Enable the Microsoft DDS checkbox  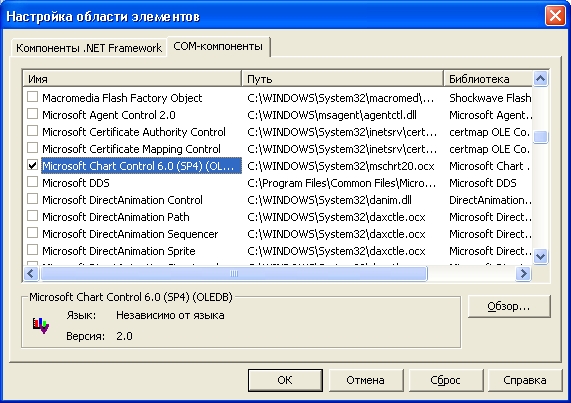click(32, 182)
